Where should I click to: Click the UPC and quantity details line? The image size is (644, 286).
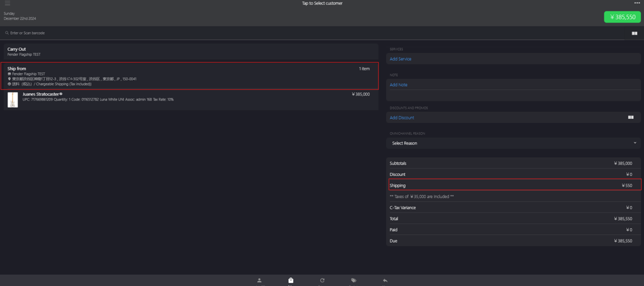[x=98, y=100]
